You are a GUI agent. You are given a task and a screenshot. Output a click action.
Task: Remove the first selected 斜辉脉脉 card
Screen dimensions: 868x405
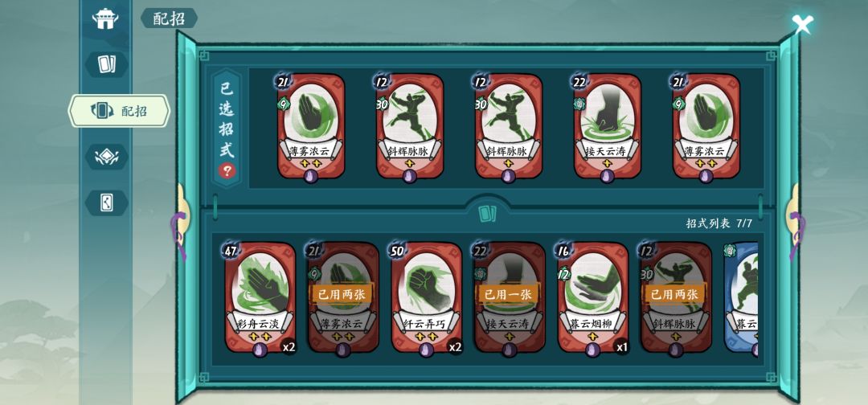coord(409,126)
